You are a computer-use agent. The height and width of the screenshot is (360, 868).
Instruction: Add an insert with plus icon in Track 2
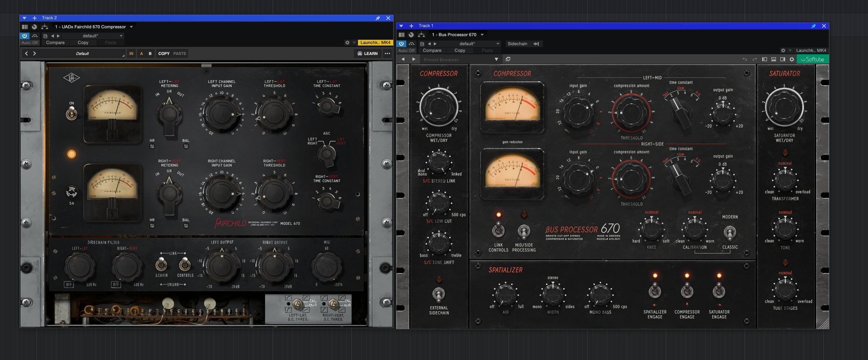pos(35,18)
